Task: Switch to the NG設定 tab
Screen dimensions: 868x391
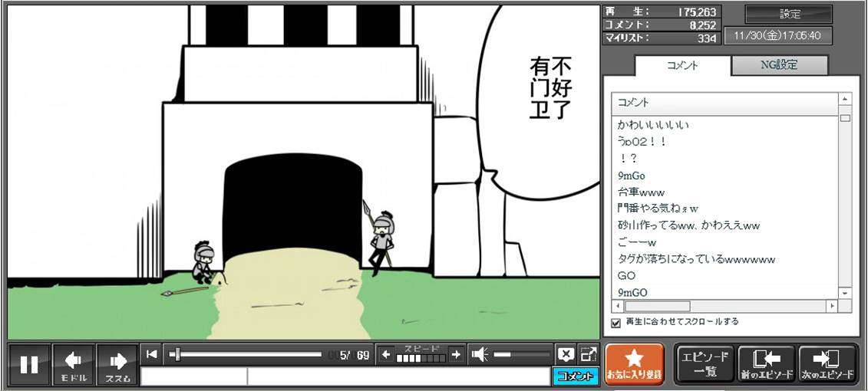Action: click(779, 65)
